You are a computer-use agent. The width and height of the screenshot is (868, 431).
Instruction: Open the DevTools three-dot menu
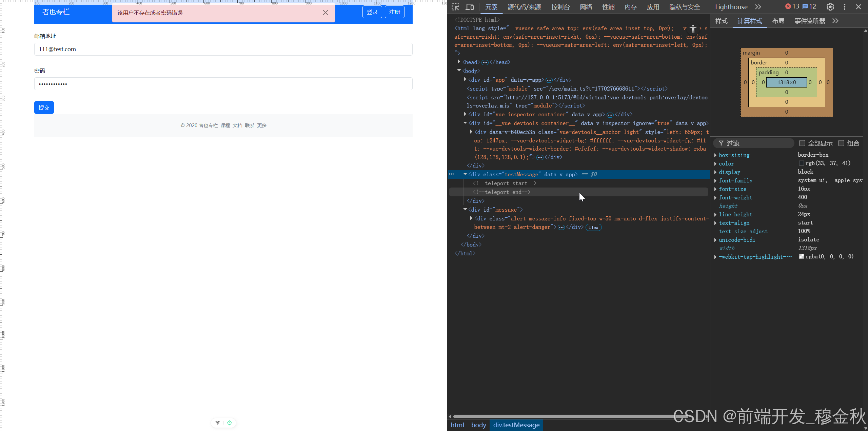(845, 7)
